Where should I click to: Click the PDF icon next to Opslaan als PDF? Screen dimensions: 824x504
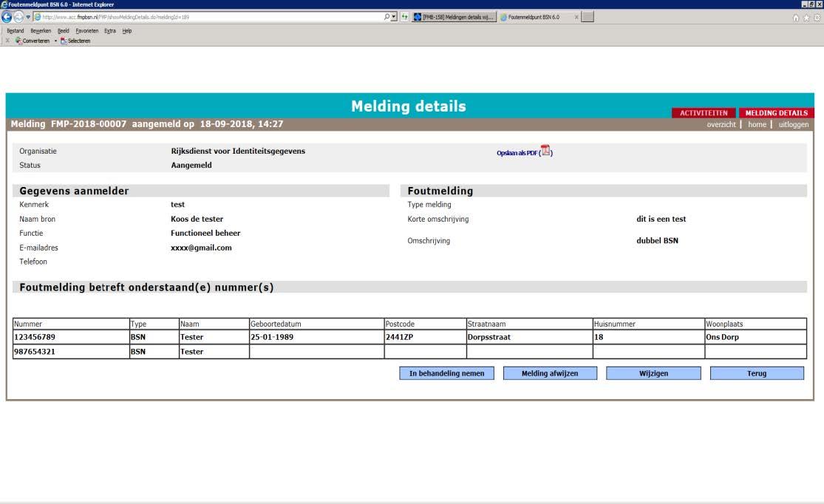tap(545, 151)
